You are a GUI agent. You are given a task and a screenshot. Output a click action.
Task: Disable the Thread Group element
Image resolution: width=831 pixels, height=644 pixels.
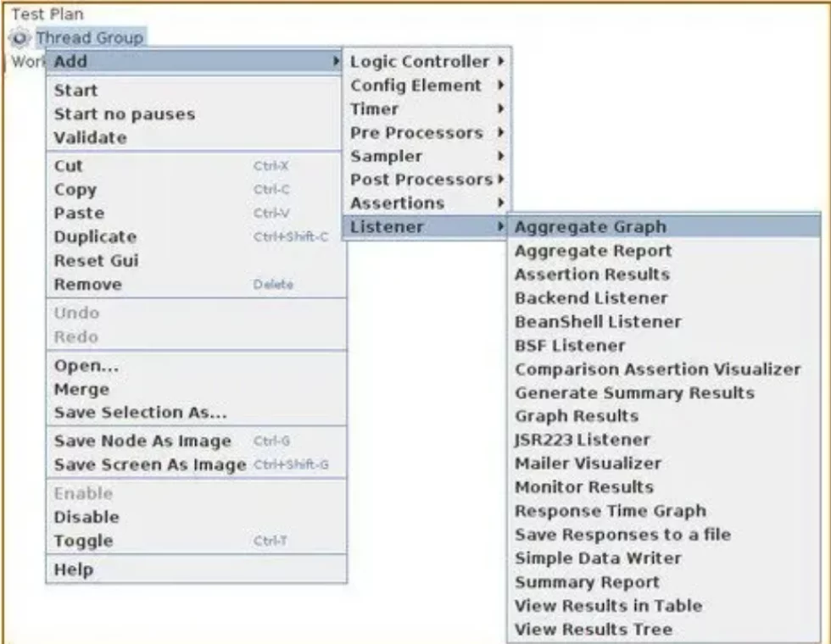pyautogui.click(x=86, y=517)
